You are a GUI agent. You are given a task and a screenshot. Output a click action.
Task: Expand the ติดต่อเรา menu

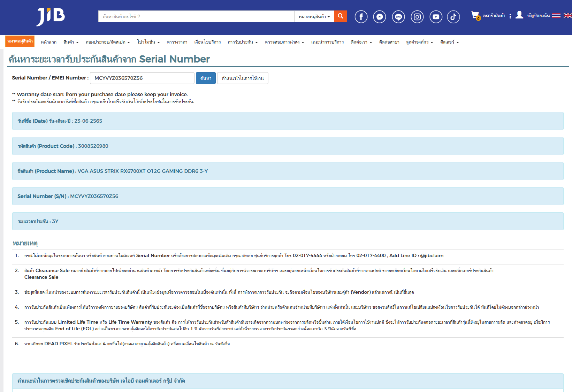click(x=361, y=42)
